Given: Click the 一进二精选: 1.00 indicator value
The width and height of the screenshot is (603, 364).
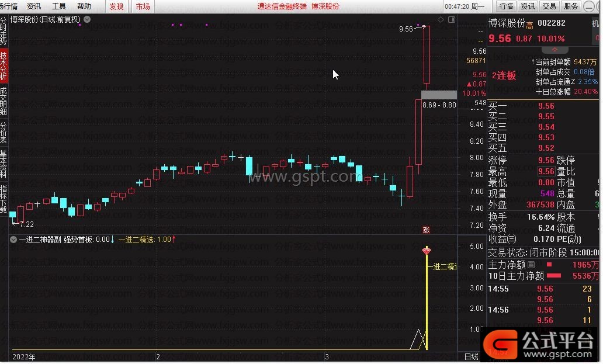Looking at the screenshot, I should point(147,240).
